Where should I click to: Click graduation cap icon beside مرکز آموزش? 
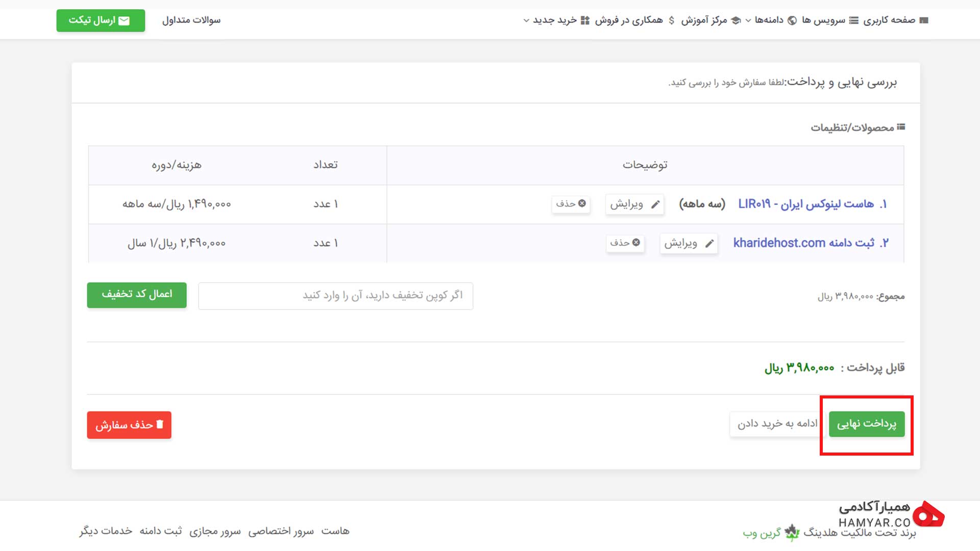[x=736, y=20]
